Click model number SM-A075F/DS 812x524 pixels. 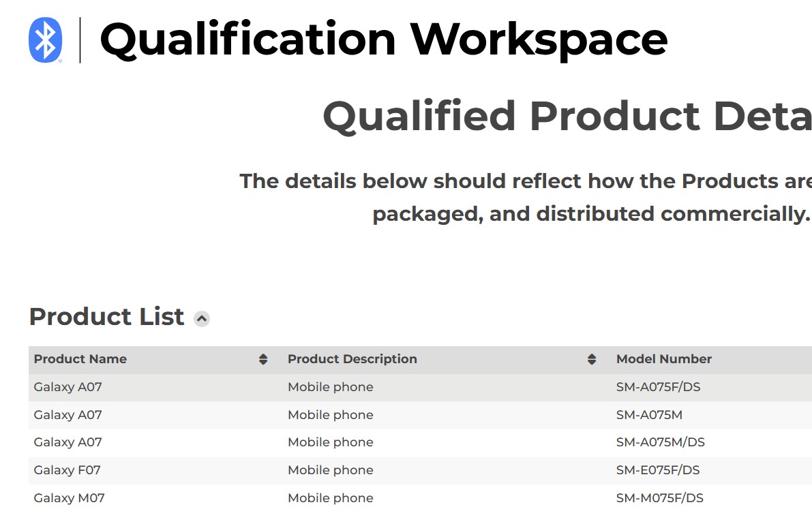[658, 387]
